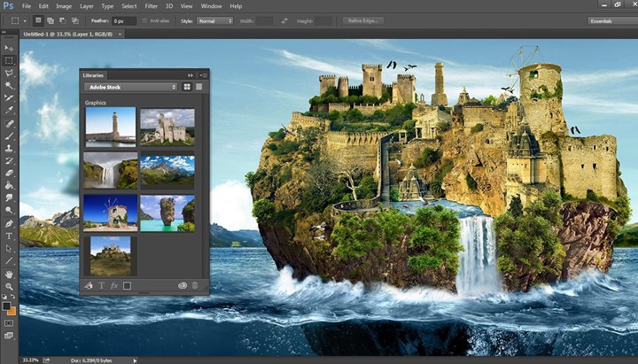Viewport: 638px width, 364px height.
Task: Select the Zoom tool
Action: pyautogui.click(x=9, y=287)
